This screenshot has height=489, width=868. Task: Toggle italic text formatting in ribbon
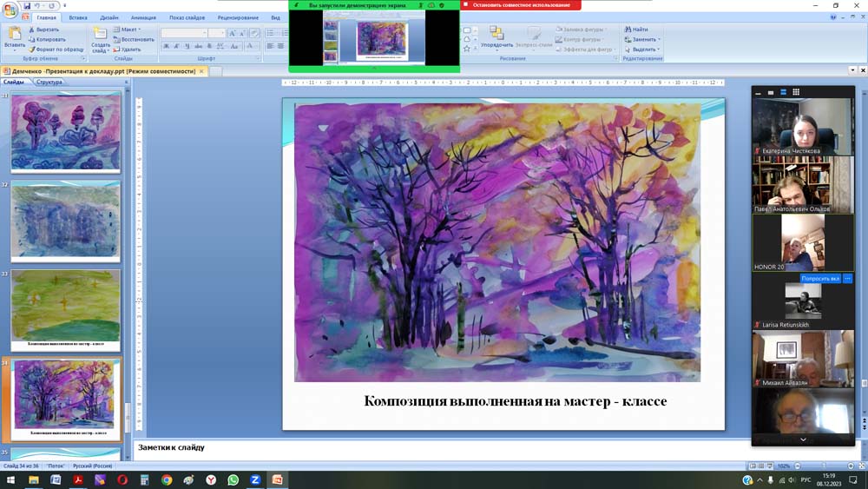(x=177, y=46)
